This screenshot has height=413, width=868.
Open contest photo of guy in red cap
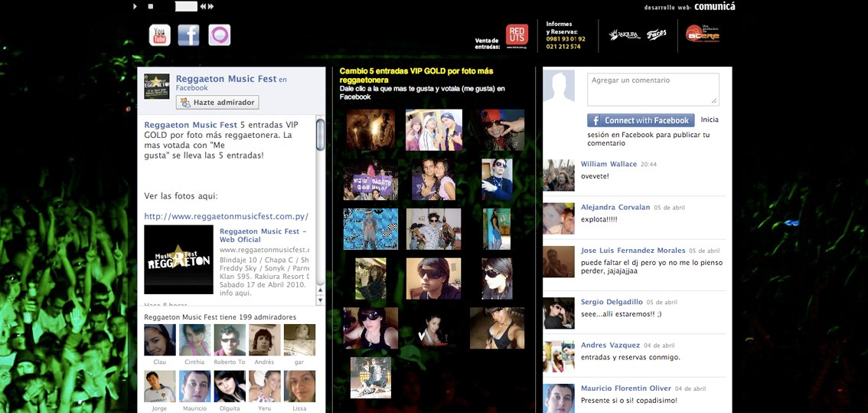click(x=497, y=129)
